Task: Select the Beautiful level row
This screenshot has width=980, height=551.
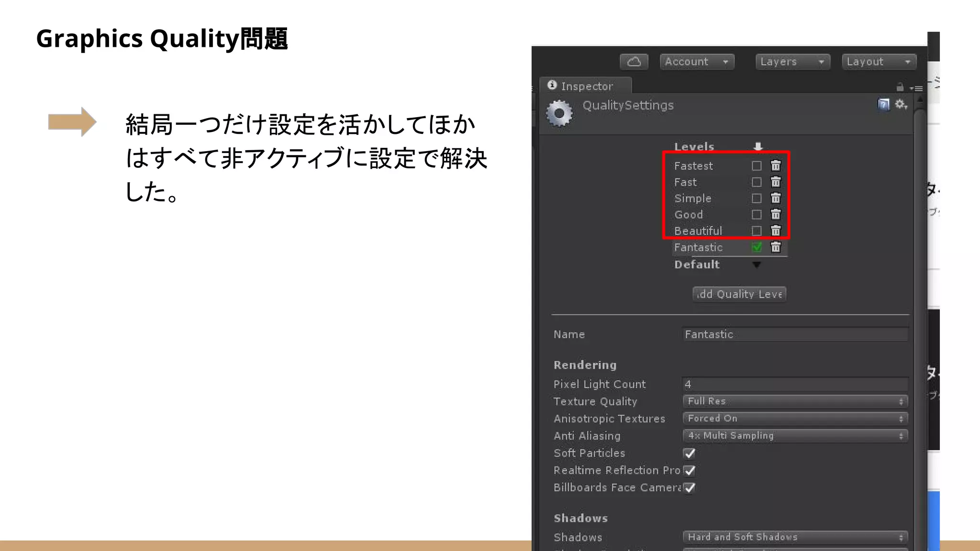Action: pos(729,231)
